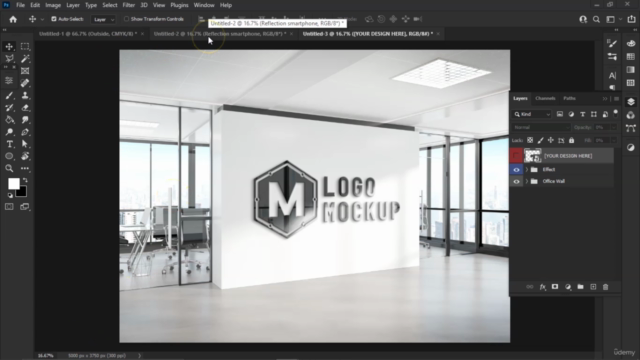This screenshot has width=640, height=360.
Task: Open the Auto-Select Layer dropdown
Action: point(103,19)
